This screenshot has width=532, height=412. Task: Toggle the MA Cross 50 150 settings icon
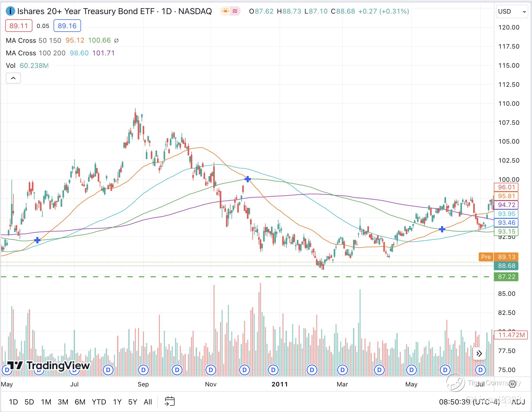click(117, 40)
